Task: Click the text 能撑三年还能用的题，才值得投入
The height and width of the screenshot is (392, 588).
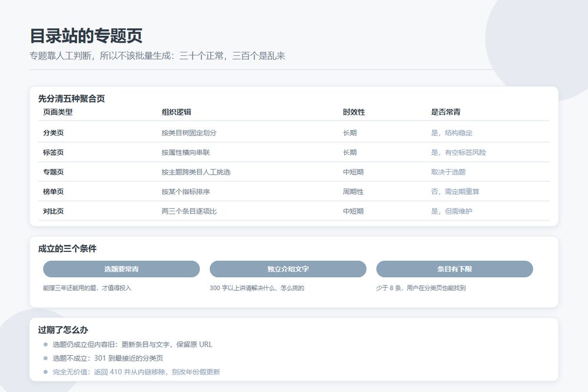Action: coord(87,288)
